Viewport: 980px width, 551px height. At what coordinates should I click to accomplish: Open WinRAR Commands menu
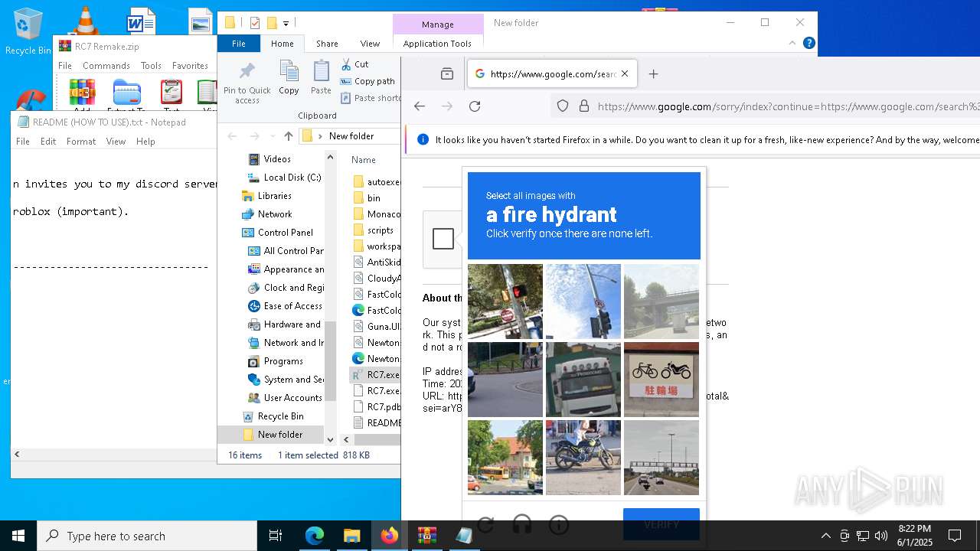pyautogui.click(x=106, y=66)
